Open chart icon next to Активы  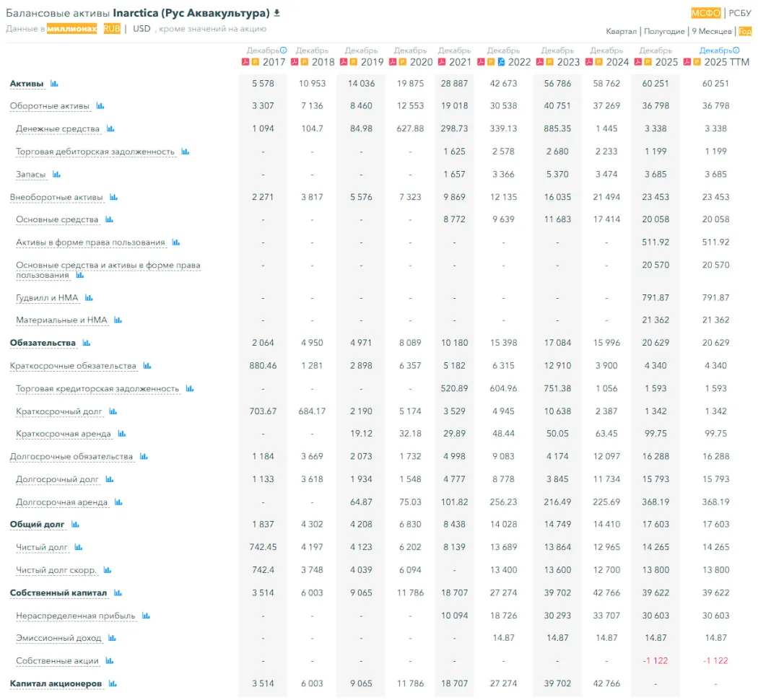tap(54, 84)
